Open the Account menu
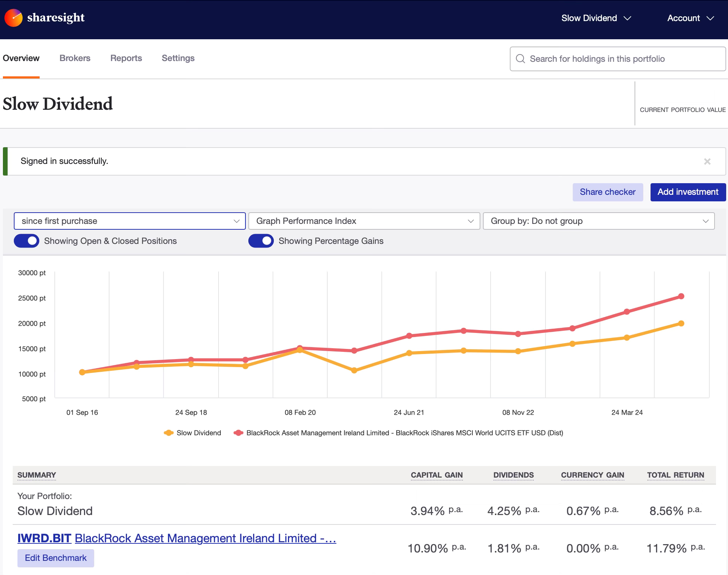This screenshot has width=728, height=575. [691, 18]
